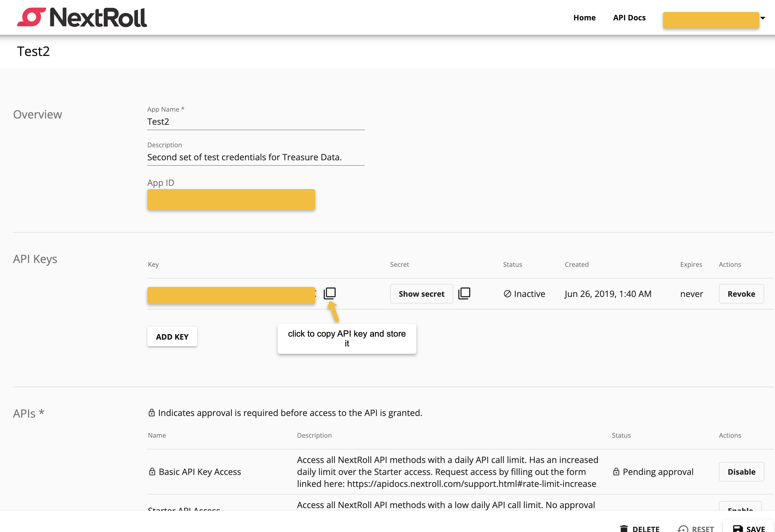Image resolution: width=775 pixels, height=532 pixels.
Task: Click the ADD KEY button
Action: coord(172,337)
